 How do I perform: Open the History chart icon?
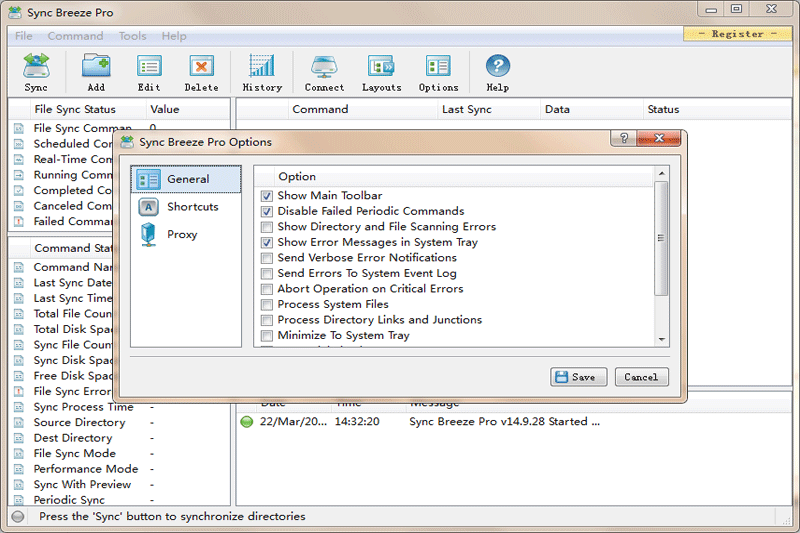pyautogui.click(x=262, y=66)
